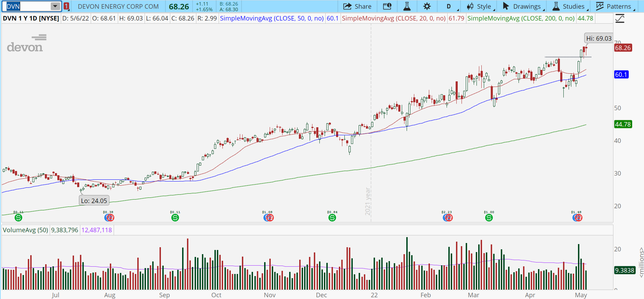Click the active drawing tool icon below Patterns
644x299 pixels.
620,18
